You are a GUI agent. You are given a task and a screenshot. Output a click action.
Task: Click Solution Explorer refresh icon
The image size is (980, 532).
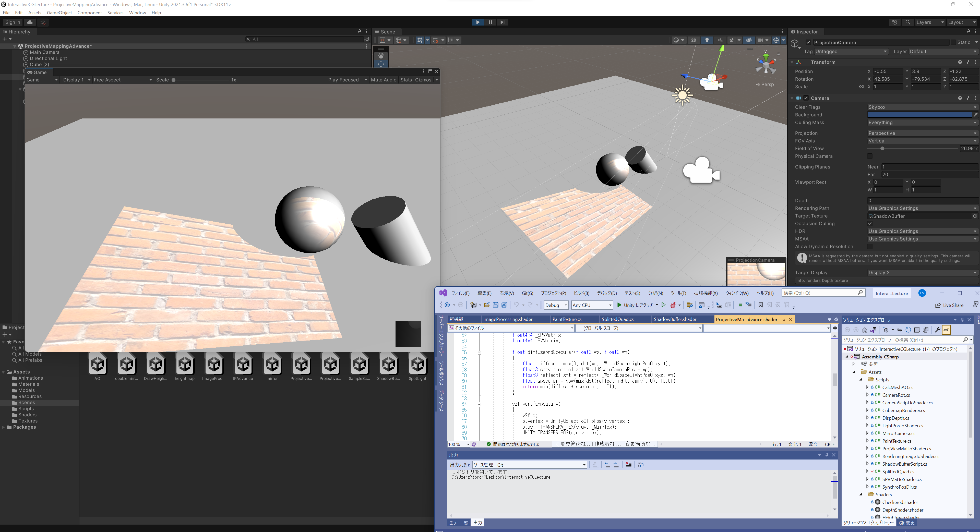click(x=908, y=330)
